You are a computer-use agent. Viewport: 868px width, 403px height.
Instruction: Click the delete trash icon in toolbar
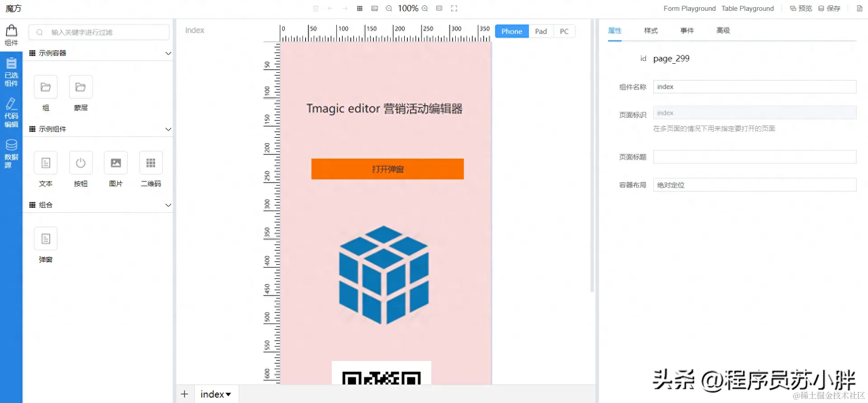pos(316,8)
